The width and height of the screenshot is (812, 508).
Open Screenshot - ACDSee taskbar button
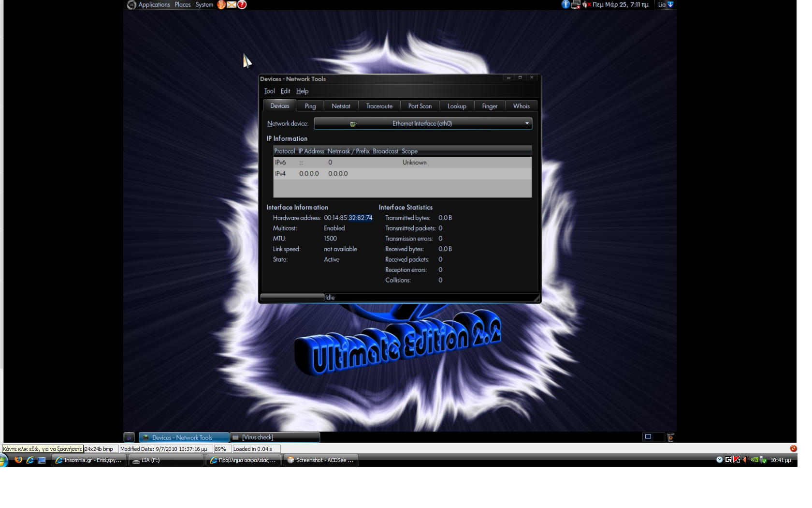pyautogui.click(x=320, y=460)
